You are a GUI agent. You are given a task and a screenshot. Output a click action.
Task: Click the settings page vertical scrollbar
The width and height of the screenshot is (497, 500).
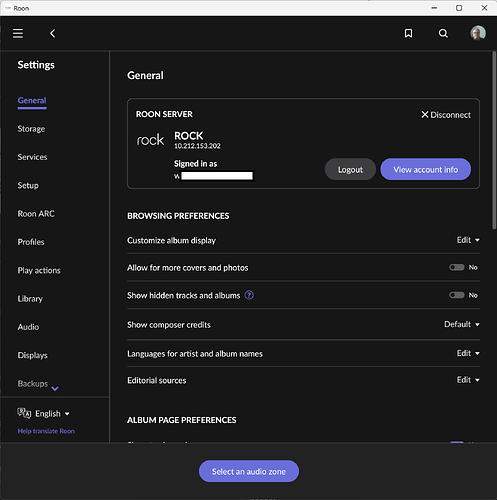coord(494,140)
